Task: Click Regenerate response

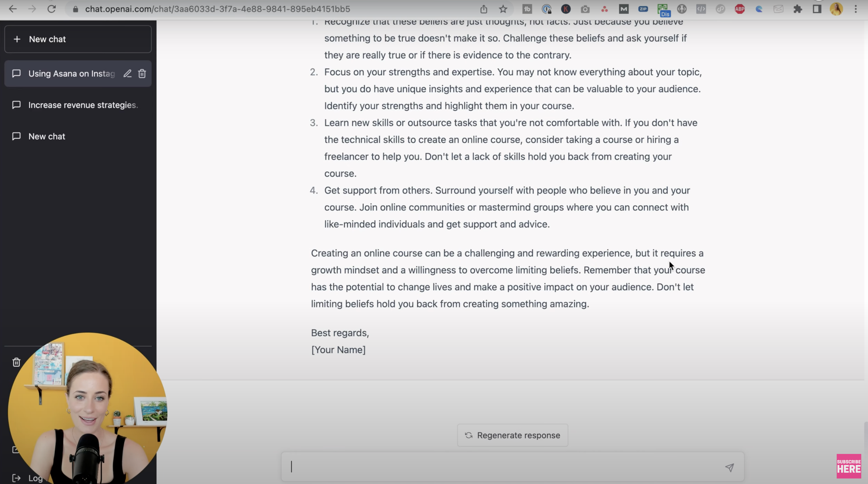Action: click(512, 435)
